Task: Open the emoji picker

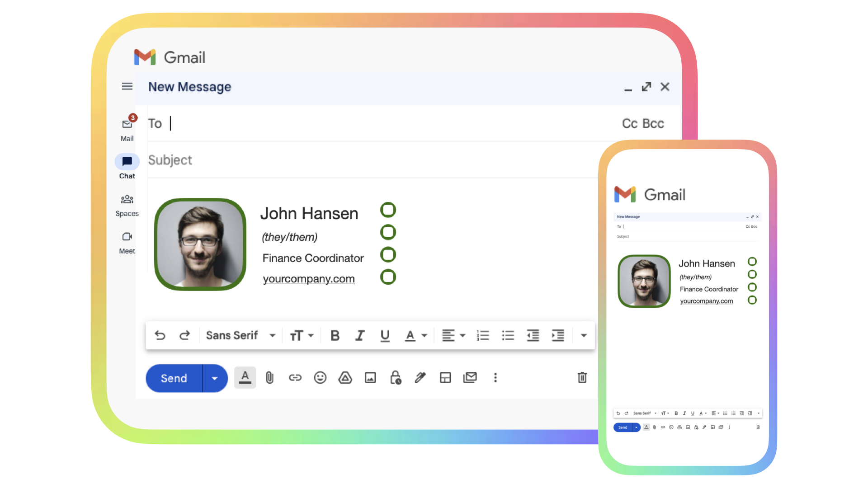Action: click(x=320, y=378)
